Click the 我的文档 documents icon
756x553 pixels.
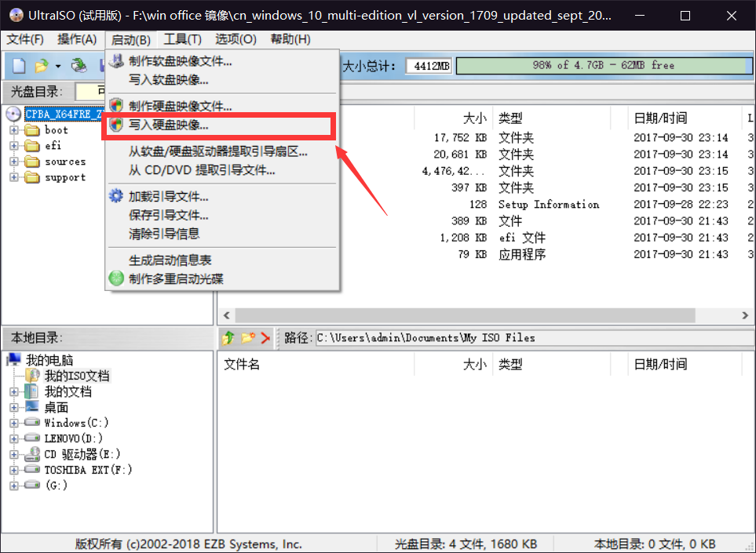pos(32,391)
